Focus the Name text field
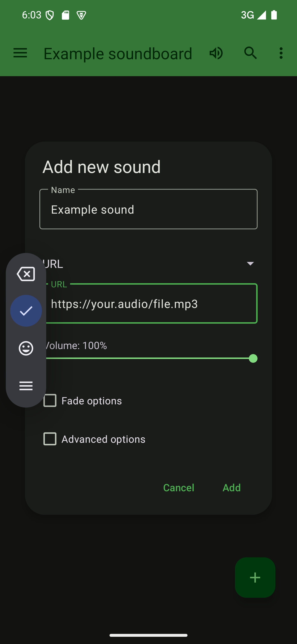This screenshot has width=297, height=644. 148,209
